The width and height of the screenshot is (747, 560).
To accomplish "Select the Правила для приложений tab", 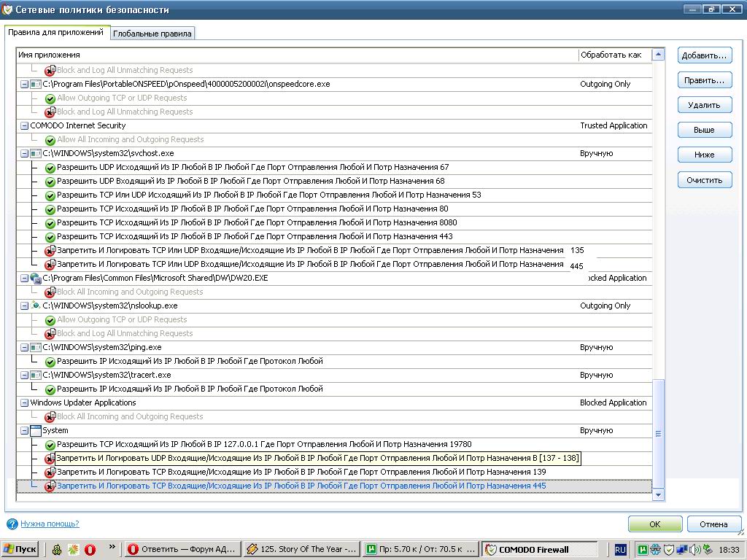I will tap(55, 32).
